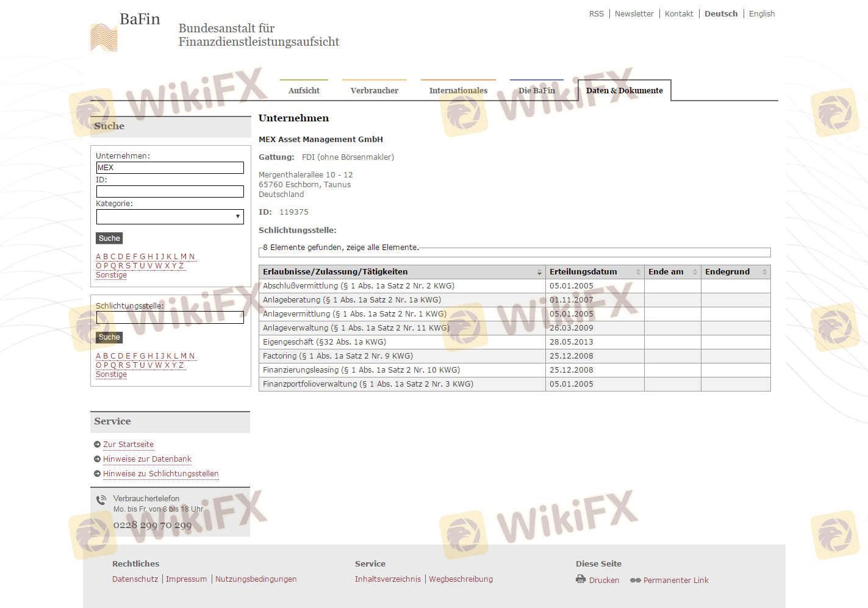Sort by the Ende am column
The width and height of the screenshot is (868, 608).
coord(695,272)
